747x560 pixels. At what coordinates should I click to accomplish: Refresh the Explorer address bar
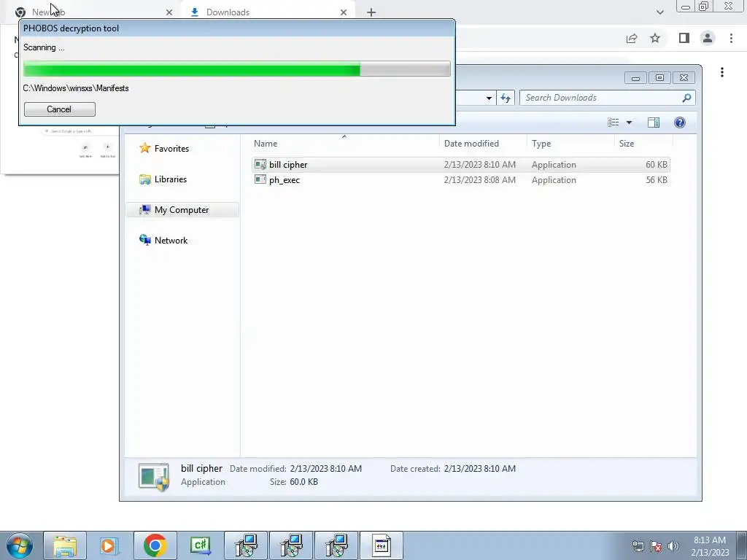[x=506, y=98]
